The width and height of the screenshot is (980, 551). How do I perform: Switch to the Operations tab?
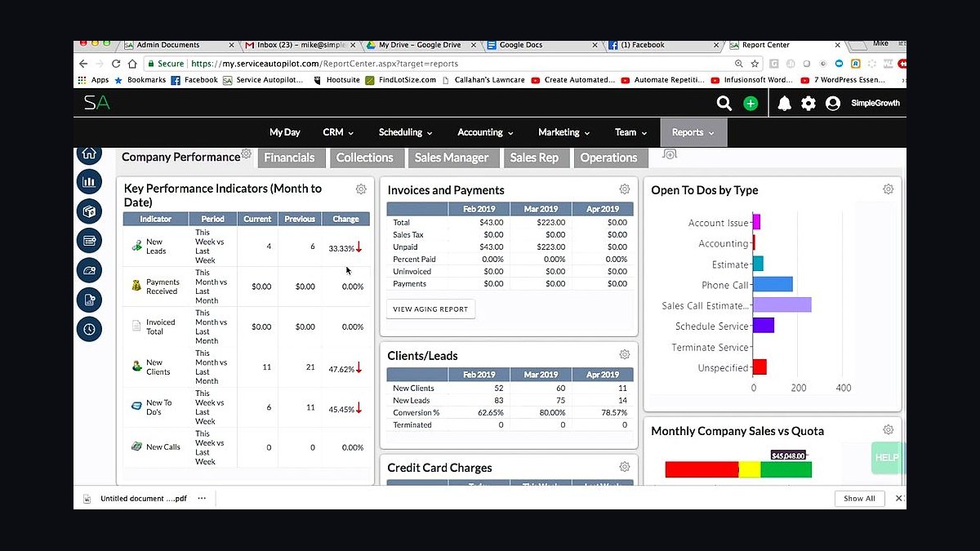[608, 158]
